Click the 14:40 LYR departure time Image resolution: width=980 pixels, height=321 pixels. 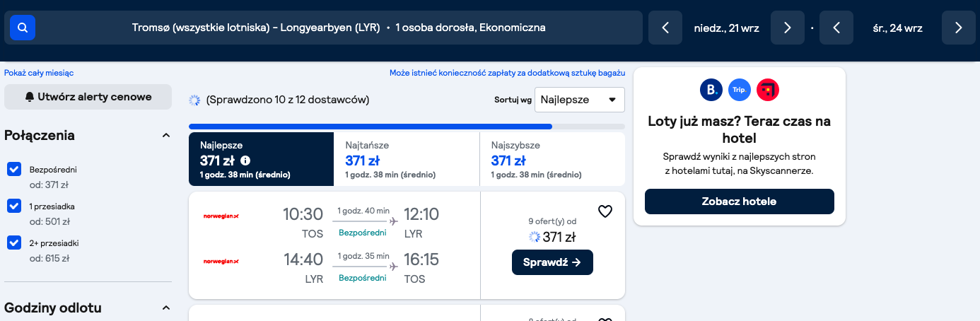point(303,259)
